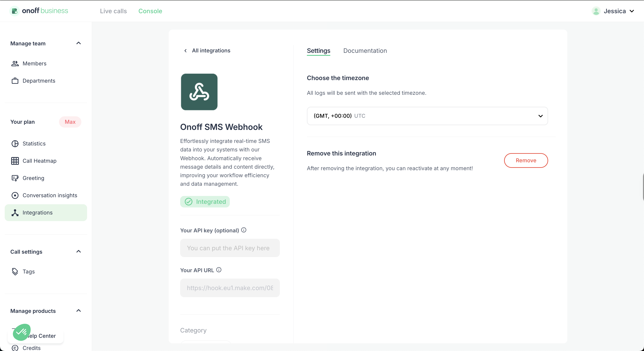Click the Your plan label

pyautogui.click(x=23, y=122)
